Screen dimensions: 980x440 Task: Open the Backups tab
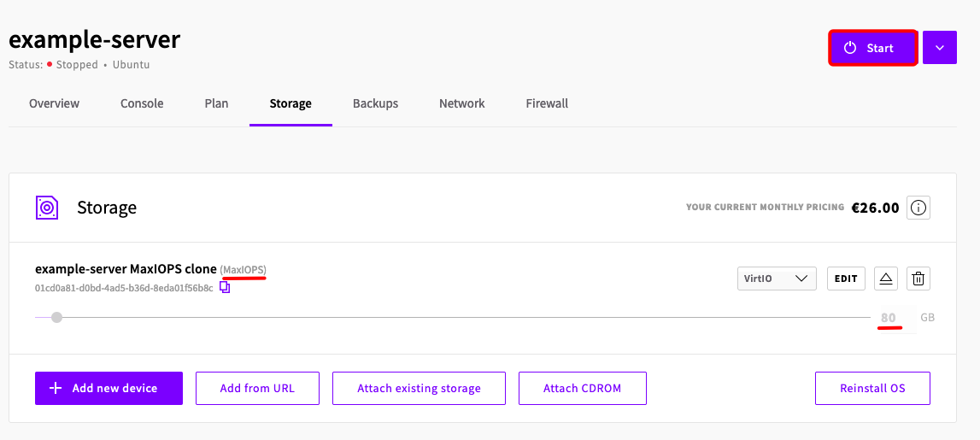click(x=375, y=103)
